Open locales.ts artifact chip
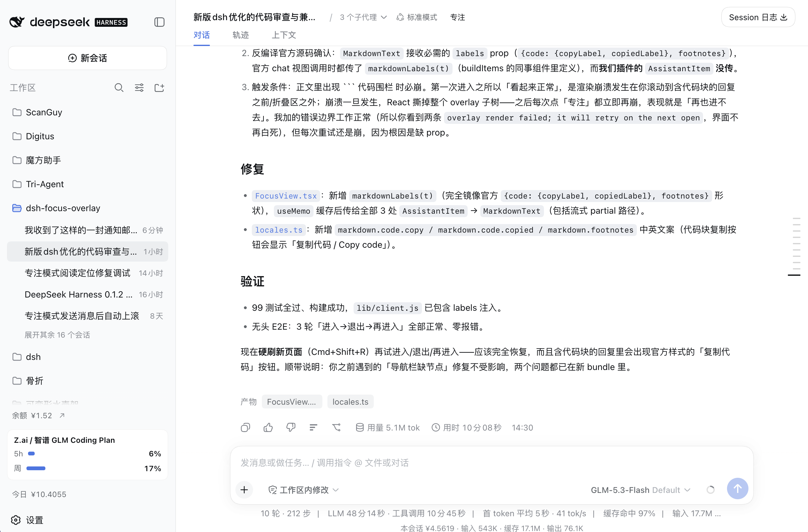 point(350,402)
